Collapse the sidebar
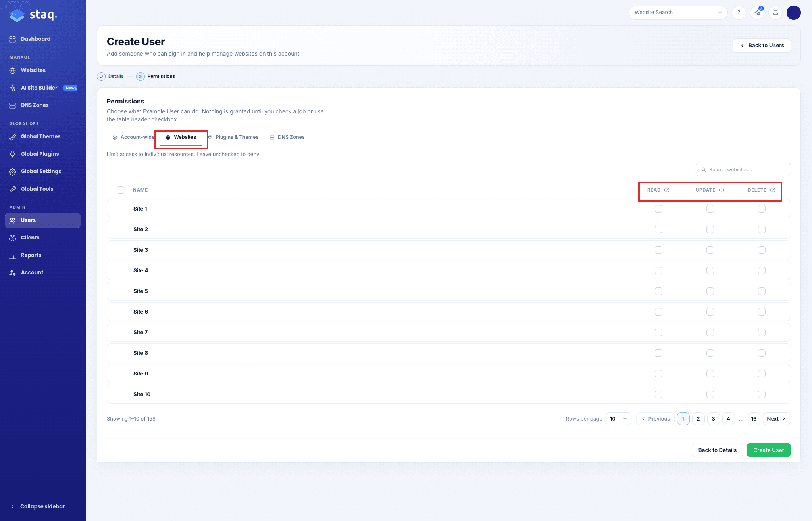Screen dimensions: 812x521 38,506
